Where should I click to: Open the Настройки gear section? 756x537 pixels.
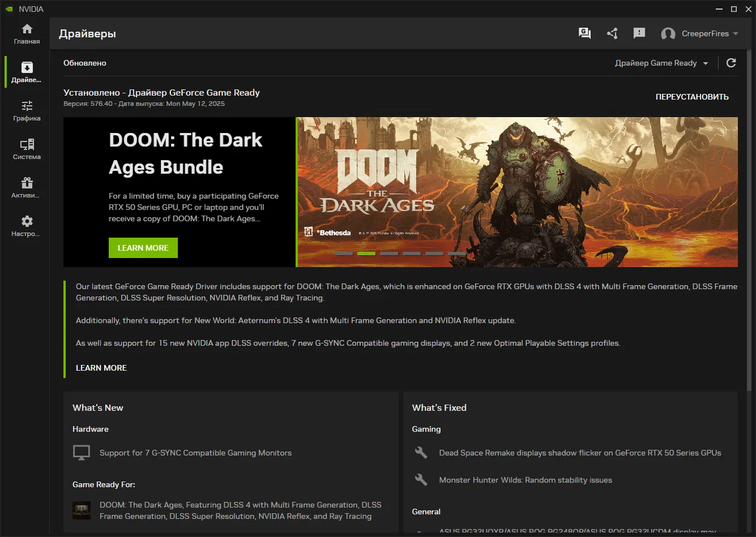27,226
